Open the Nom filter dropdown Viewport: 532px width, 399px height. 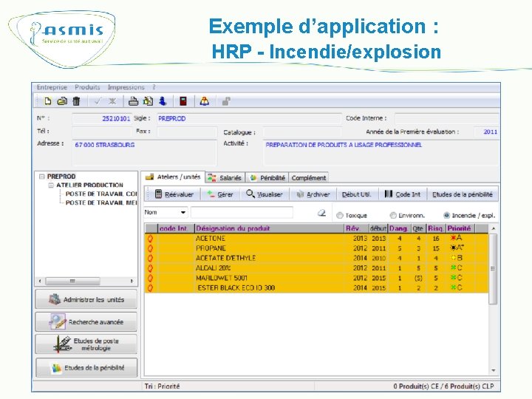[183, 213]
